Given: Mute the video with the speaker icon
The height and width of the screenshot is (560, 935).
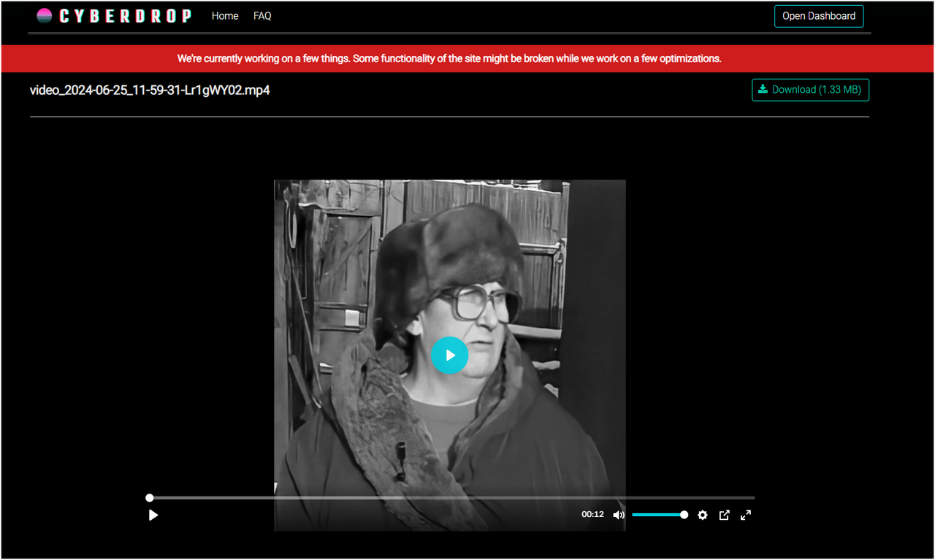Looking at the screenshot, I should (x=619, y=515).
